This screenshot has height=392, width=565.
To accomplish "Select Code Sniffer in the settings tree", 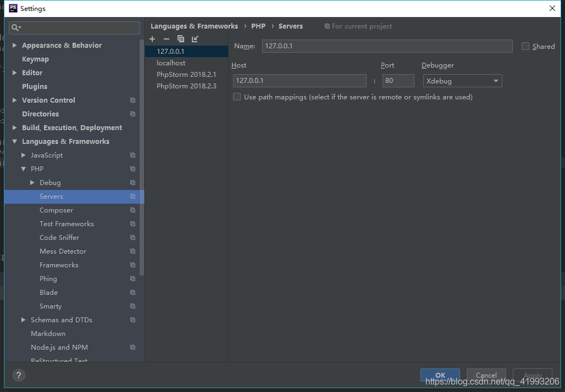I will (59, 238).
